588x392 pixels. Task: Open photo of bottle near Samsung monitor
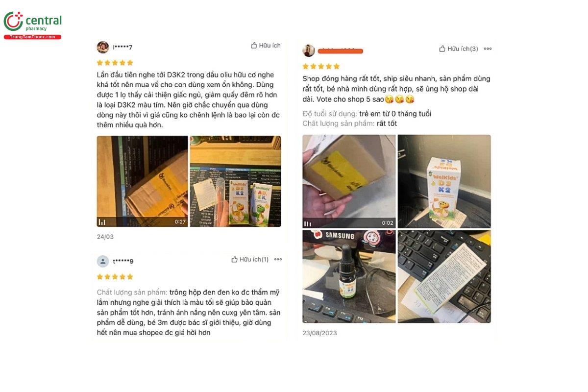[x=349, y=276]
